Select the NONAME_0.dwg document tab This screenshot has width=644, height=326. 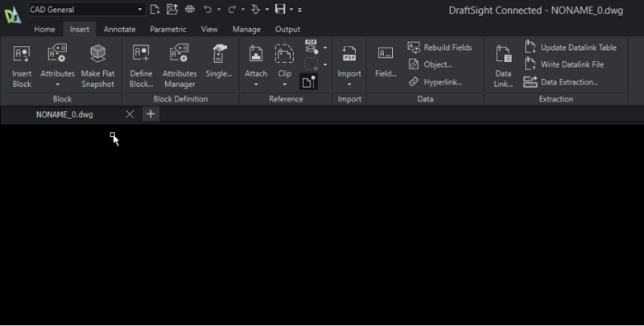point(64,114)
